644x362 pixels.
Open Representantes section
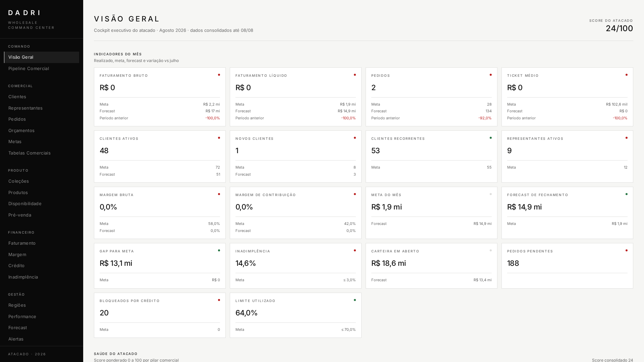[42, 108]
